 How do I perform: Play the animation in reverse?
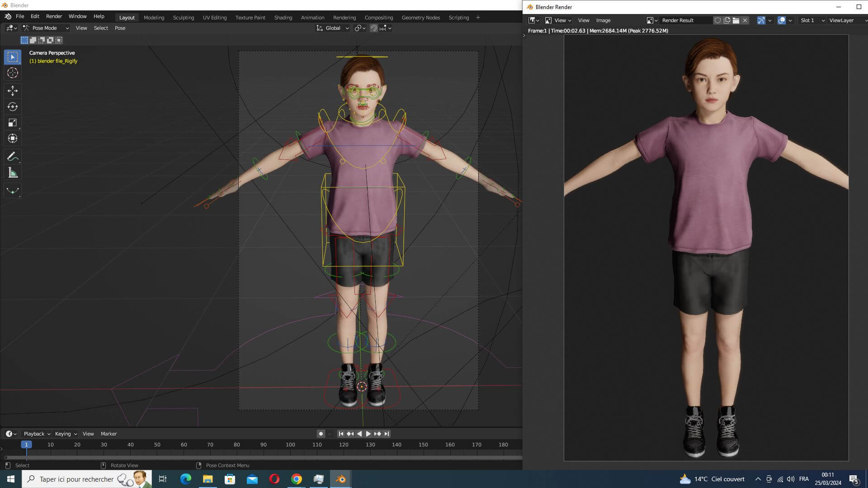tap(359, 434)
